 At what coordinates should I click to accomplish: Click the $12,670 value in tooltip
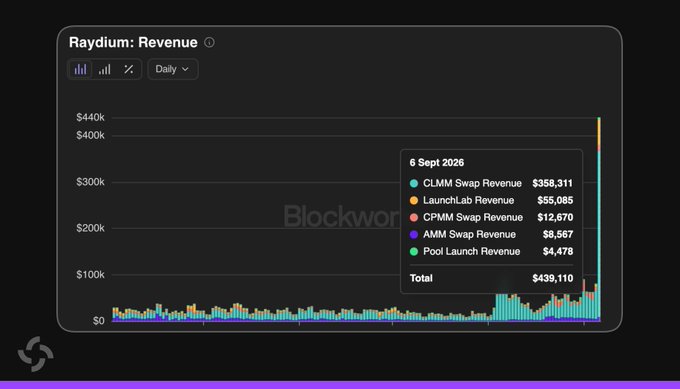click(555, 217)
